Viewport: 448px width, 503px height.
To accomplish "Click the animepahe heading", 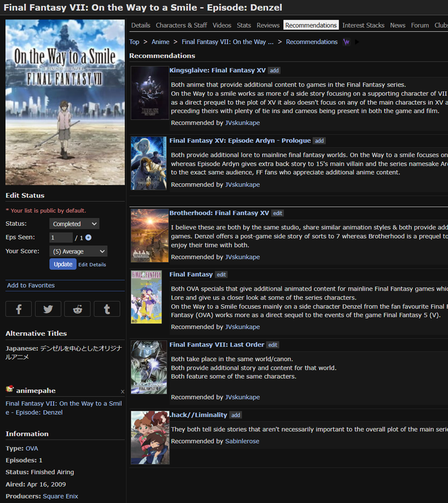I will [x=36, y=390].
